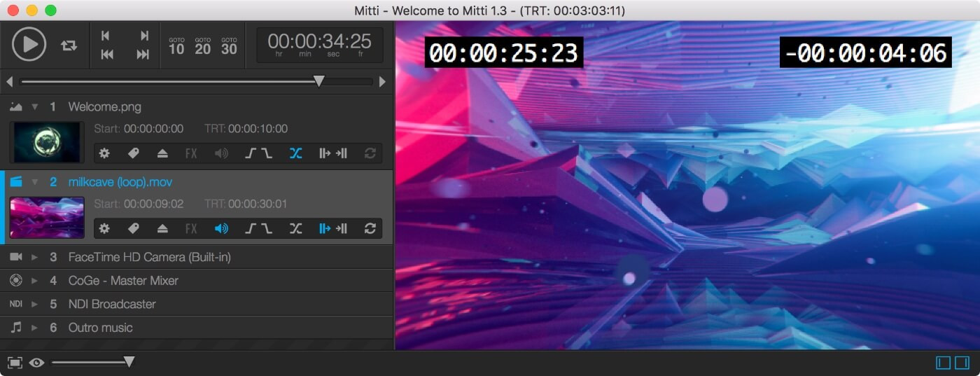Click the GOTO 20 button
This screenshot has height=376, width=980.
203,46
